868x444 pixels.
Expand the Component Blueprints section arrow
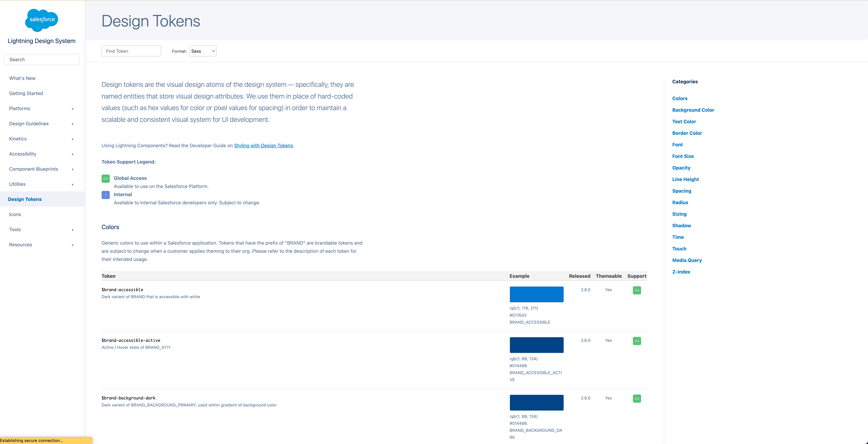click(72, 170)
